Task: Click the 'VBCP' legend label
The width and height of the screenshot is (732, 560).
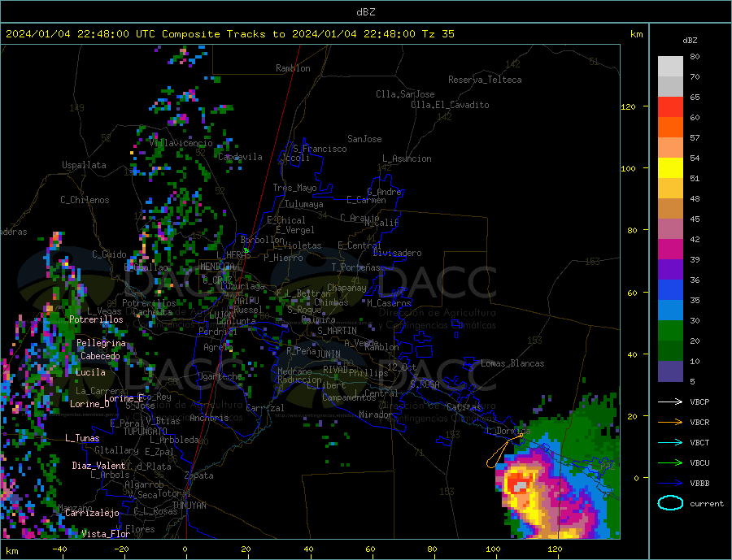Action: (699, 402)
